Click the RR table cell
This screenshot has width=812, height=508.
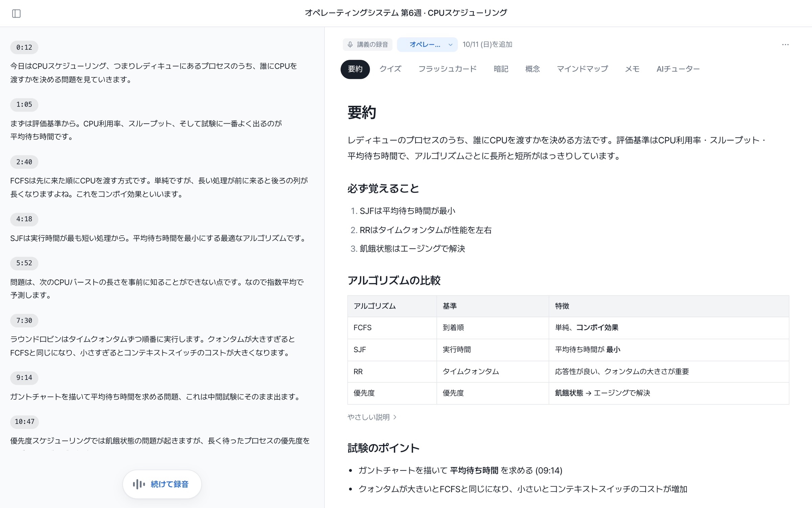click(x=392, y=372)
